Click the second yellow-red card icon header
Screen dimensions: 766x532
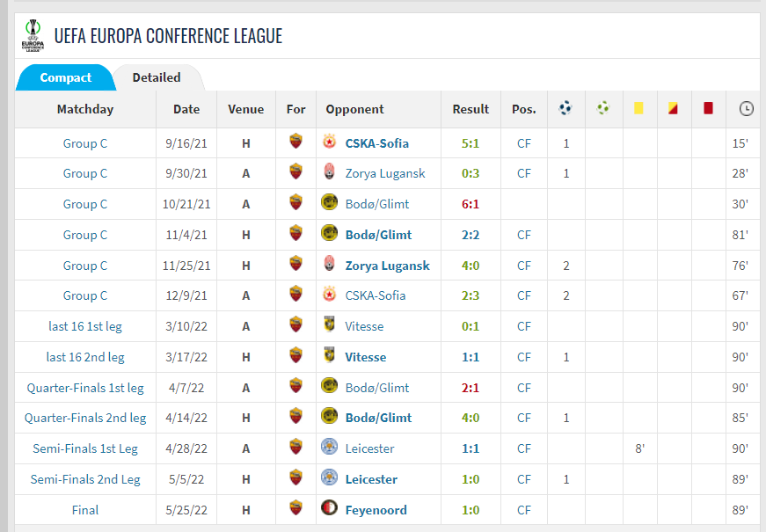[x=673, y=109]
